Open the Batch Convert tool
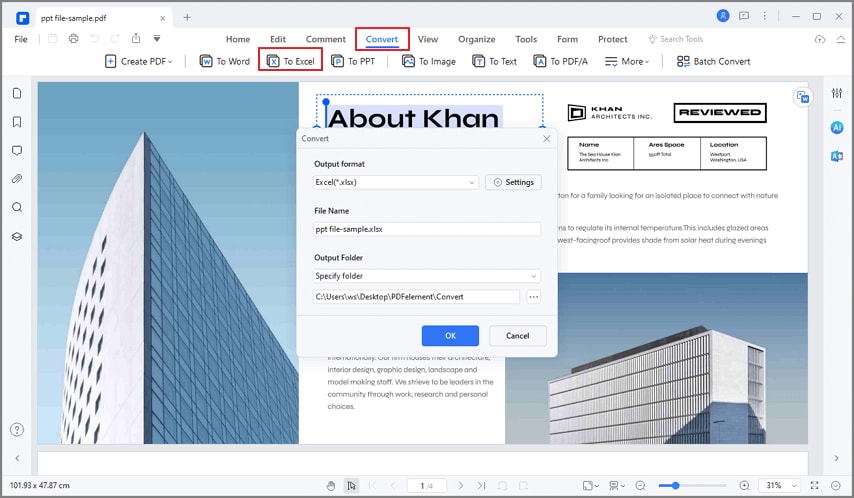This screenshot has width=854, height=498. click(x=713, y=62)
